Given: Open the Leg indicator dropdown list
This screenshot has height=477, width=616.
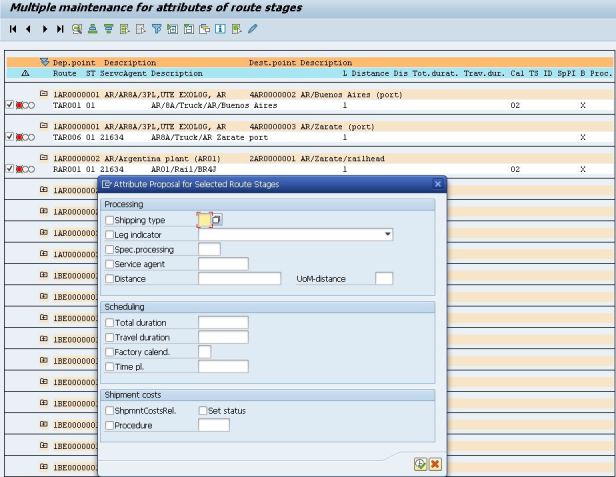Looking at the screenshot, I should (x=387, y=234).
